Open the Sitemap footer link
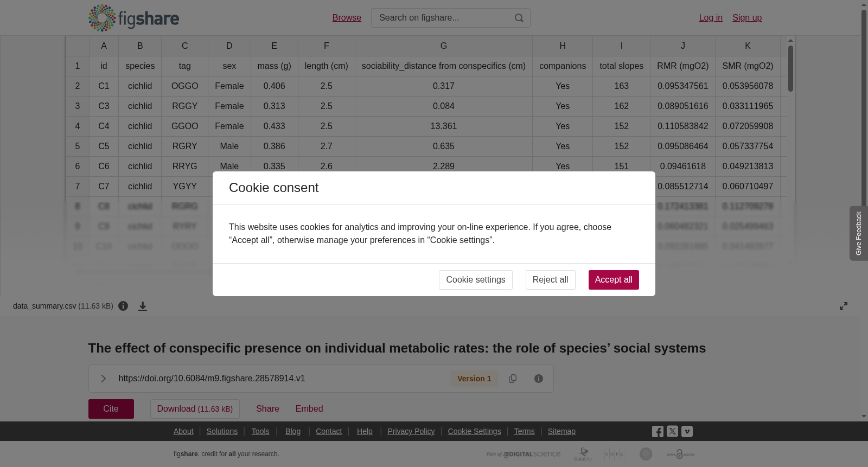Screen dimensions: 868x467 [x=561, y=431]
